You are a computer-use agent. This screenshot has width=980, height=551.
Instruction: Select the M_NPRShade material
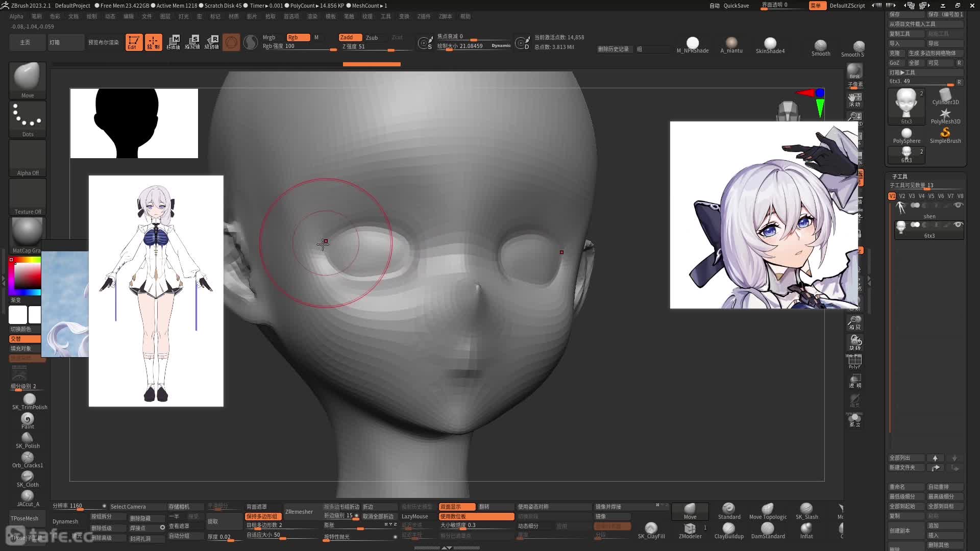693,45
